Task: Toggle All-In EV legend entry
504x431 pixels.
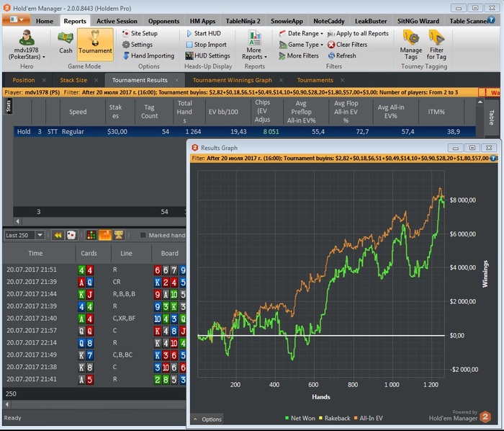Action: coord(369,418)
